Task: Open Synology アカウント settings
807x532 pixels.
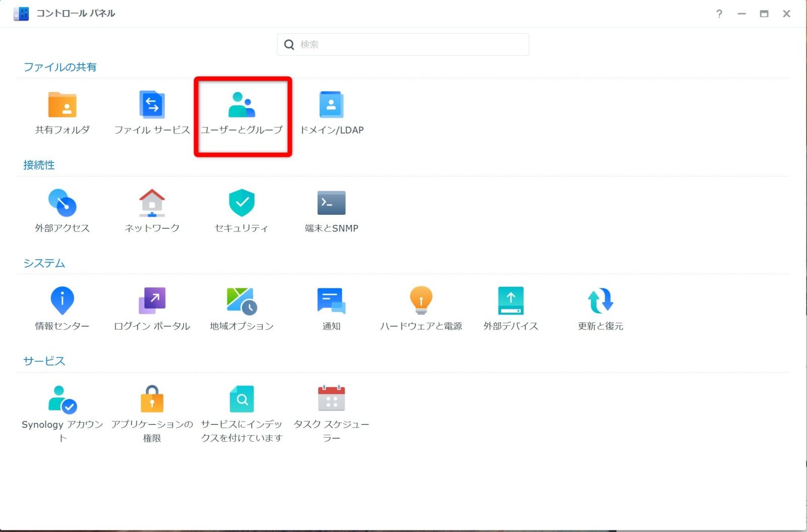Action: [x=62, y=399]
